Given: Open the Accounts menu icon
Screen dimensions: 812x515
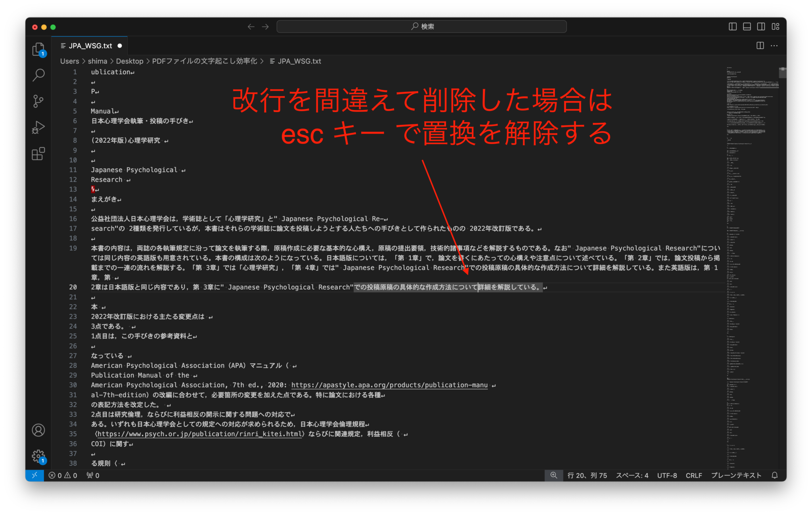Looking at the screenshot, I should point(38,430).
